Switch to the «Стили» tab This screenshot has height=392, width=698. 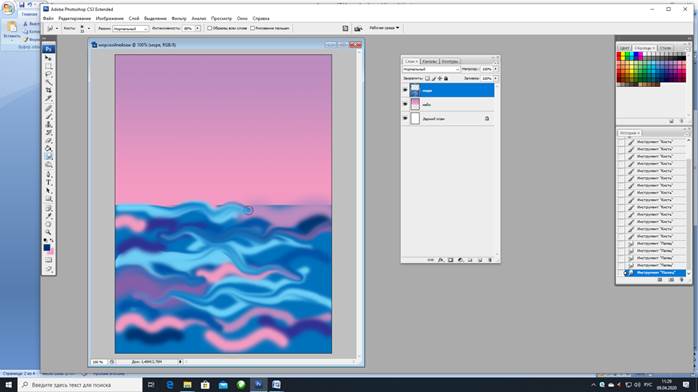[665, 48]
